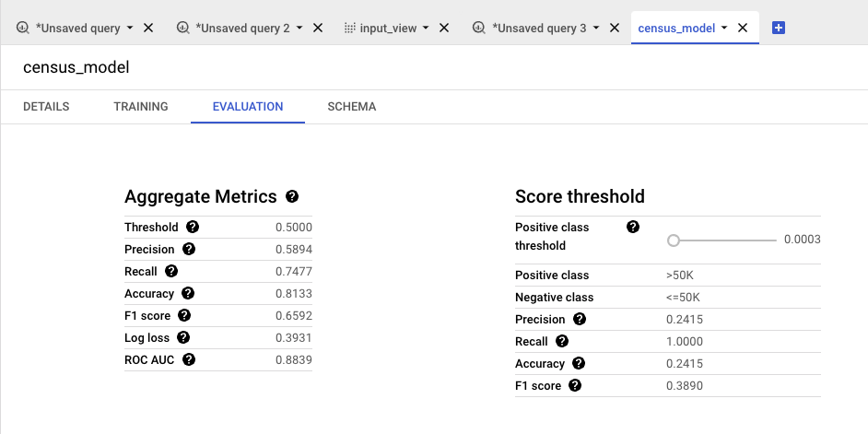Open the SCHEMA tab
The height and width of the screenshot is (434, 868).
click(351, 106)
